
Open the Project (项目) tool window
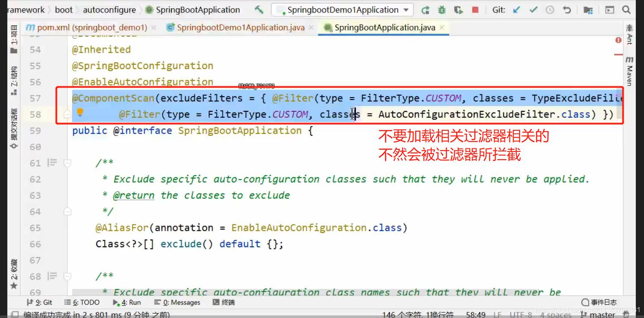[14, 39]
